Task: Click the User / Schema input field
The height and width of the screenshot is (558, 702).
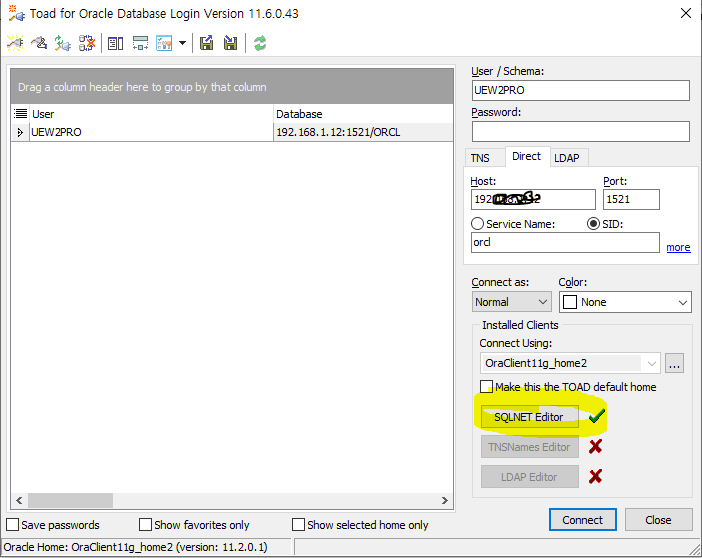Action: (581, 90)
